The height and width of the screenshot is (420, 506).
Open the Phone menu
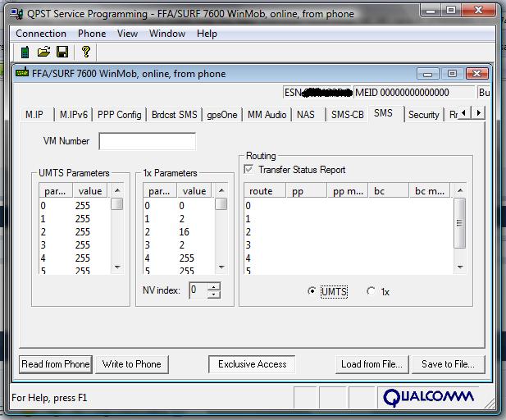92,34
